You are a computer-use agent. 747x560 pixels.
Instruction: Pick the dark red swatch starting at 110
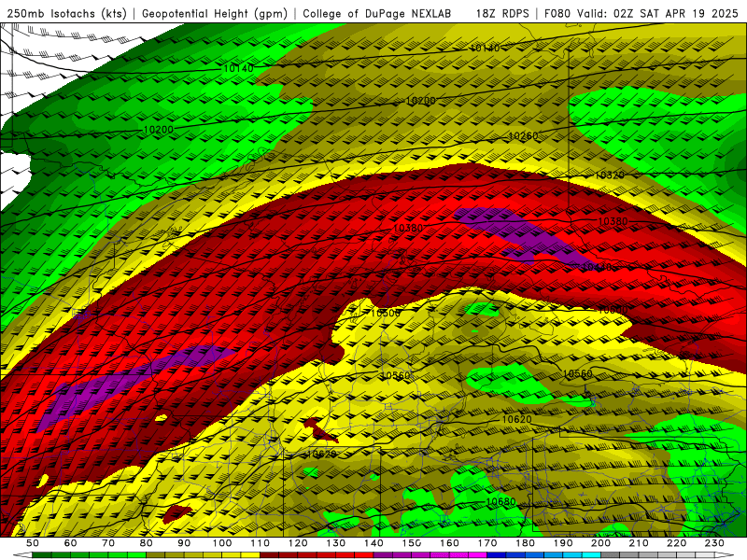(x=270, y=555)
